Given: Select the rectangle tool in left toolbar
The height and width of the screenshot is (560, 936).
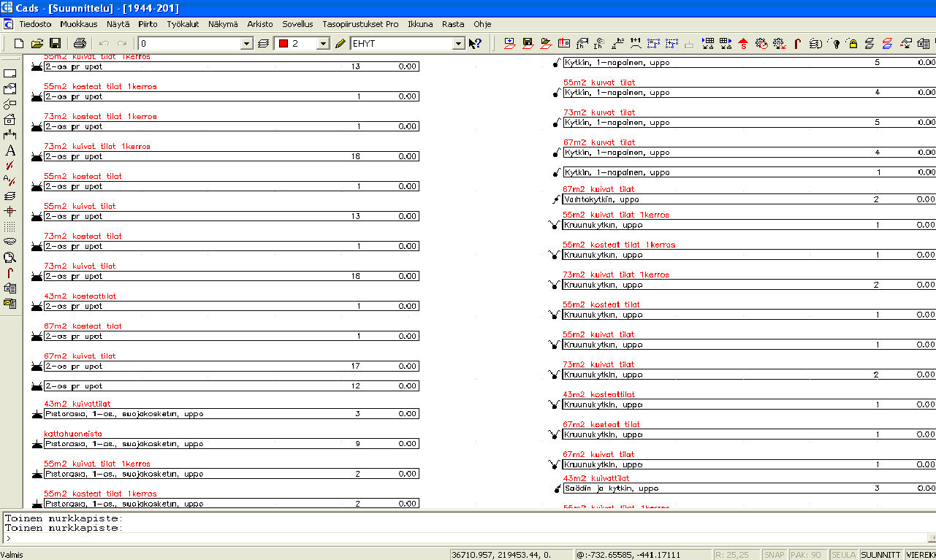Looking at the screenshot, I should coord(10,74).
